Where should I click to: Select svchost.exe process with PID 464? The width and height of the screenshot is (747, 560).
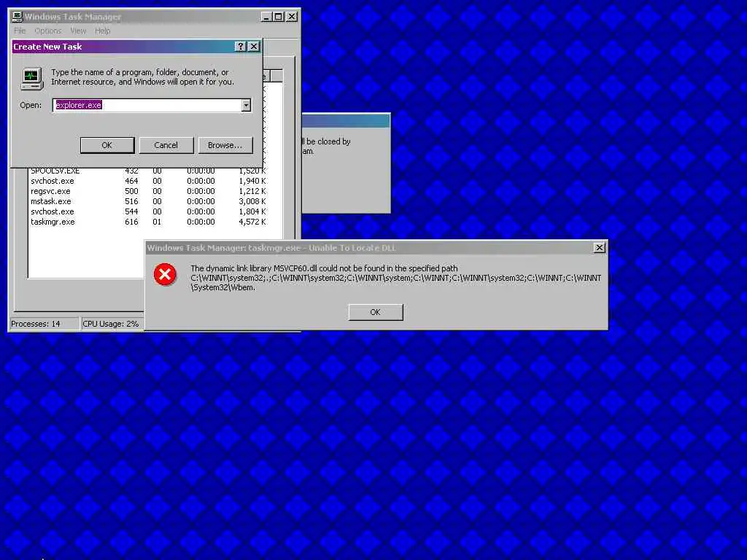tap(149, 181)
